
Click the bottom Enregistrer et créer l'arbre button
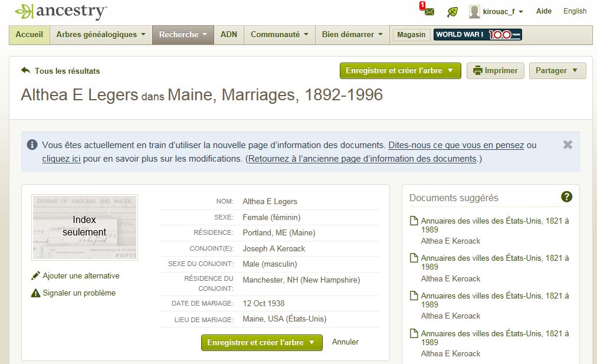coord(261,343)
